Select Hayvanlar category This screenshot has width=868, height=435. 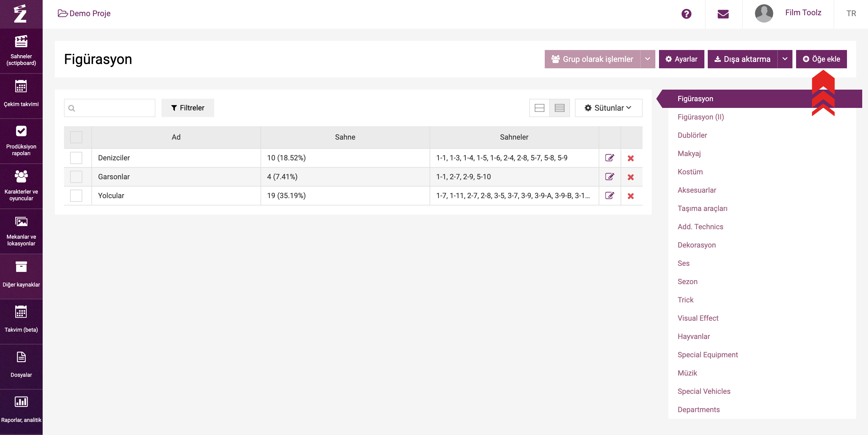(694, 337)
